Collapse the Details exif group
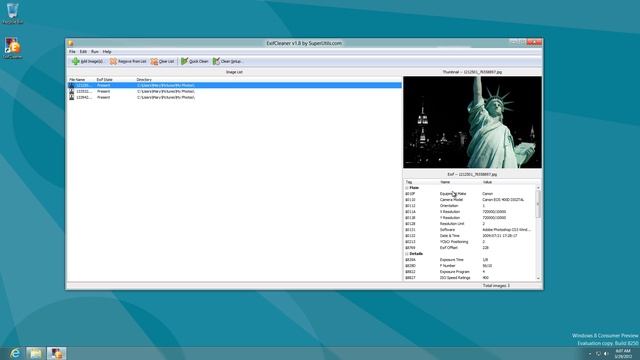640x360 pixels. coord(407,254)
